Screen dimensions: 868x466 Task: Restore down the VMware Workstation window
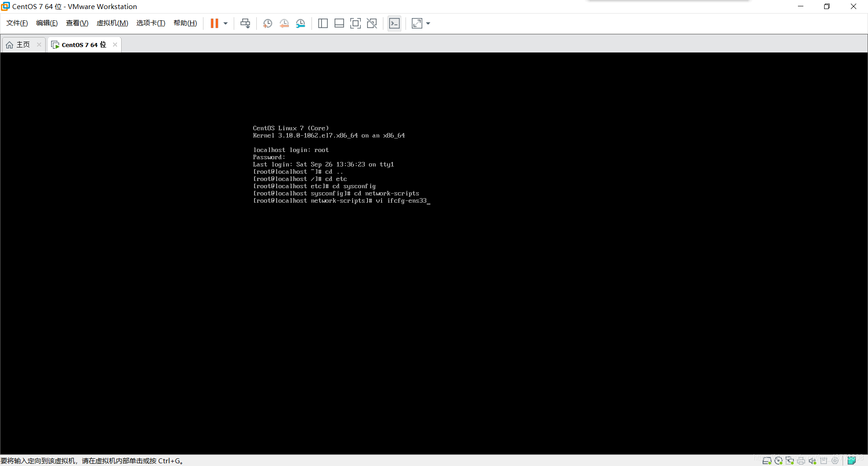click(x=827, y=6)
